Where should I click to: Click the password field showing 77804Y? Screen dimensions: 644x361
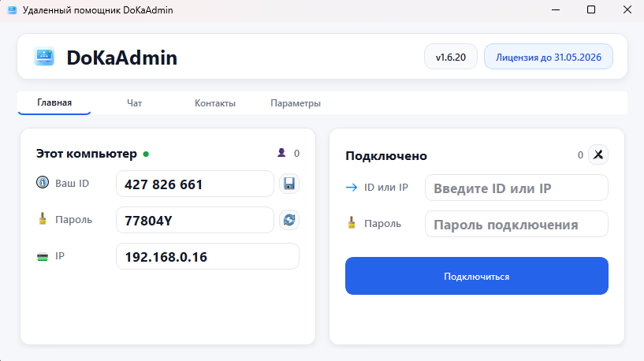click(x=195, y=220)
